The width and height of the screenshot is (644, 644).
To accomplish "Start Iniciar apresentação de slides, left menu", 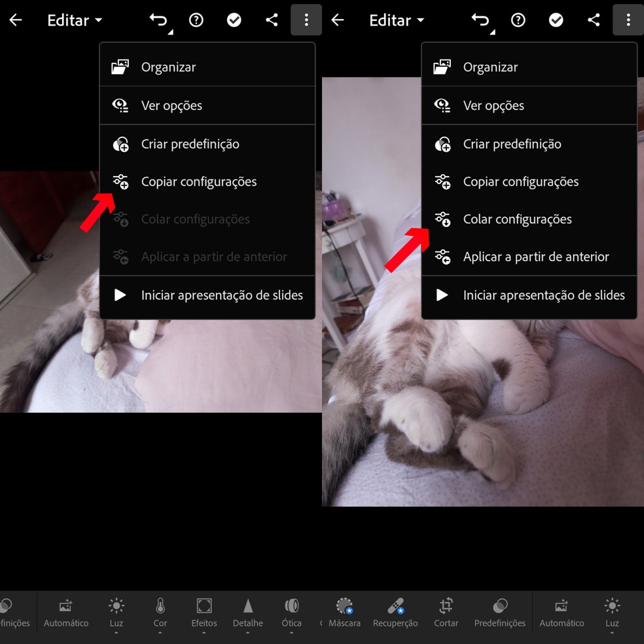I will pyautogui.click(x=207, y=295).
